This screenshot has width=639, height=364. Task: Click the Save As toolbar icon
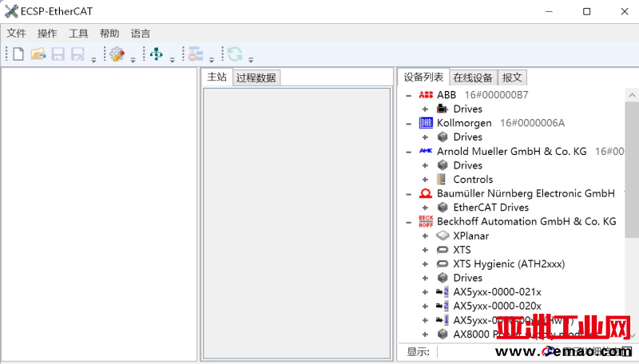[x=77, y=53]
